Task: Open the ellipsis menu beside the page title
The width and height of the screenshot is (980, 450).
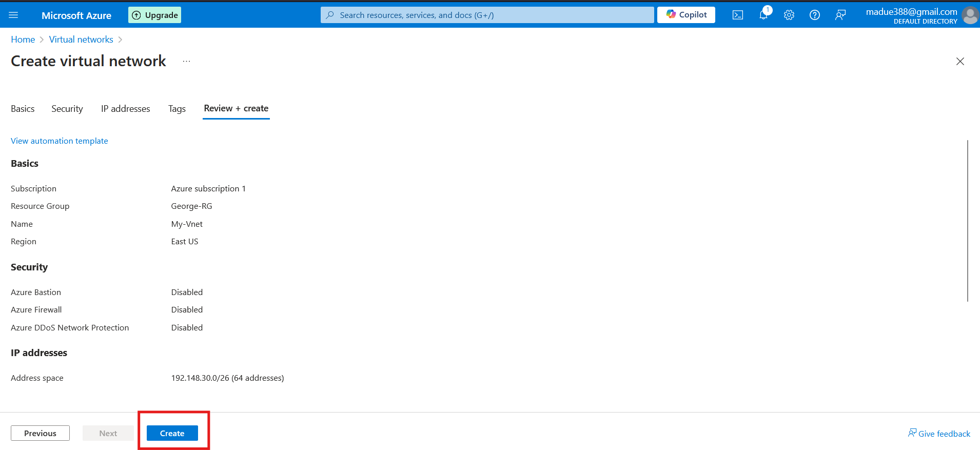Action: coord(186,62)
